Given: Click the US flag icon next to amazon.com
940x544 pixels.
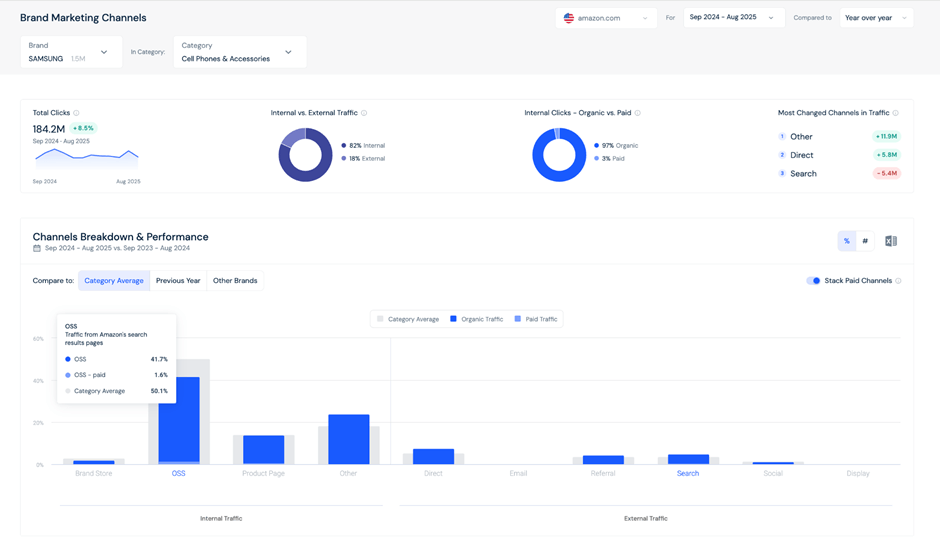Looking at the screenshot, I should coord(569,18).
